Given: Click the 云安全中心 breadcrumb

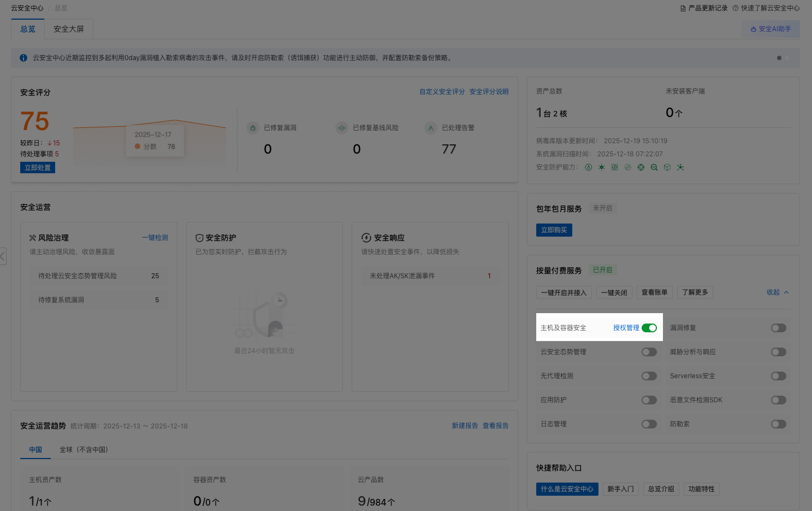Looking at the screenshot, I should [27, 8].
